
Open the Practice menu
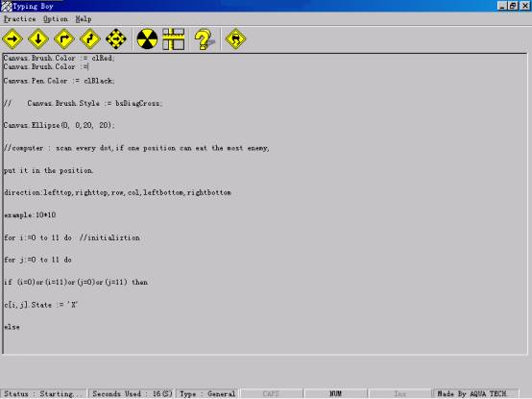[x=19, y=19]
